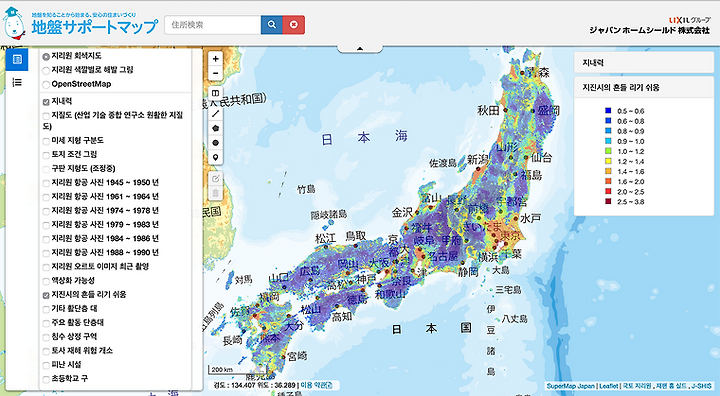This screenshot has width=720, height=396.
Task: Open the 재팬 홈 실드 attribution link
Action: (672, 386)
